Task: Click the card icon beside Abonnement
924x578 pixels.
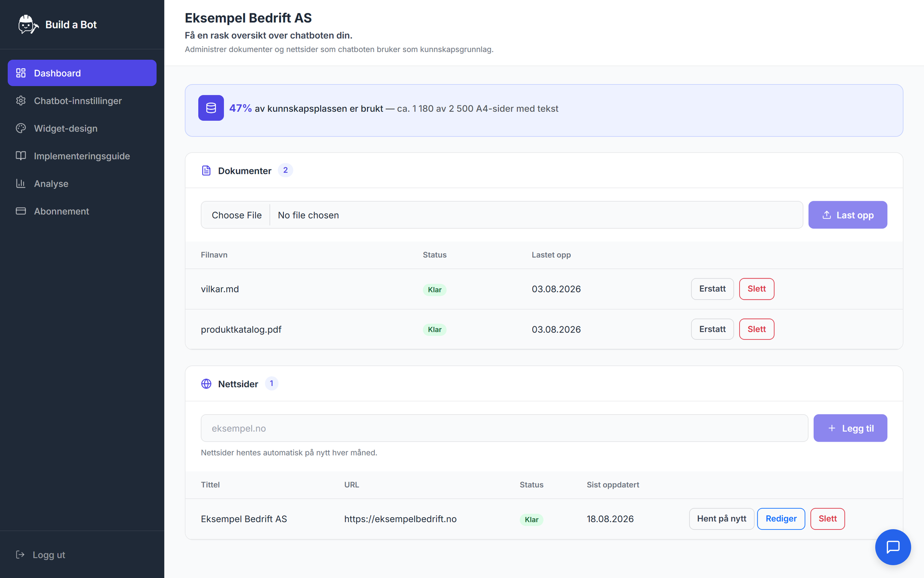Action: coord(21,211)
